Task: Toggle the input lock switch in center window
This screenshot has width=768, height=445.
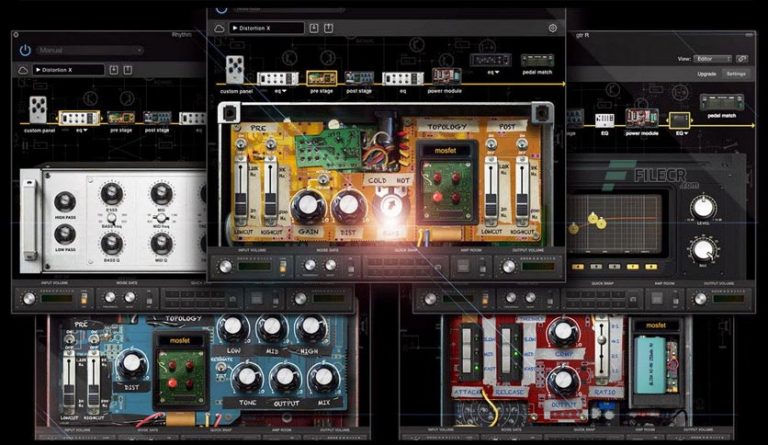Action: [x=283, y=266]
